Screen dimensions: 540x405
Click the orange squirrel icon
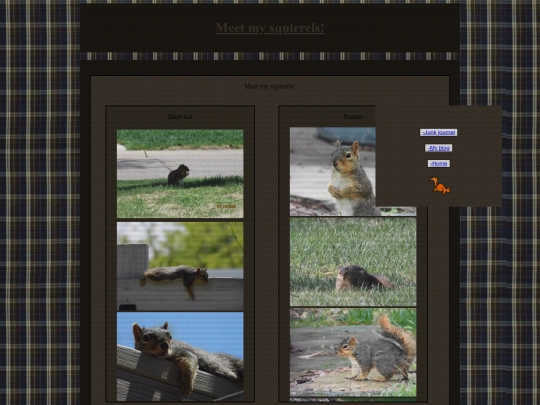tap(439, 186)
